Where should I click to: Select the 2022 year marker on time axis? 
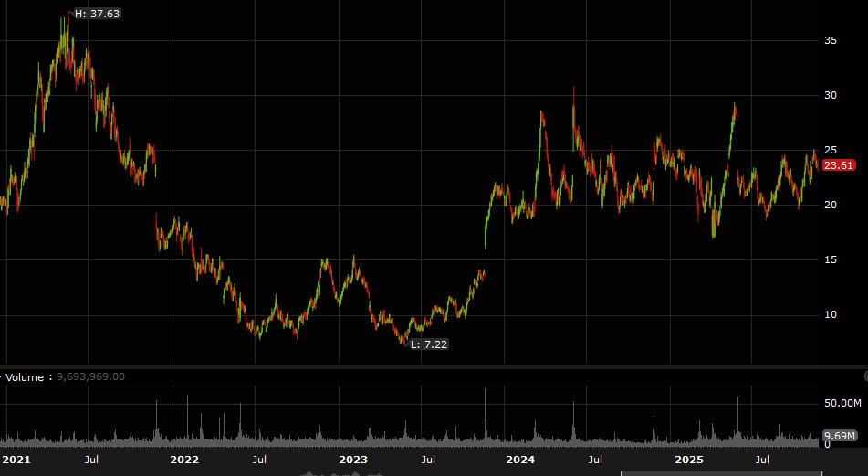click(184, 460)
